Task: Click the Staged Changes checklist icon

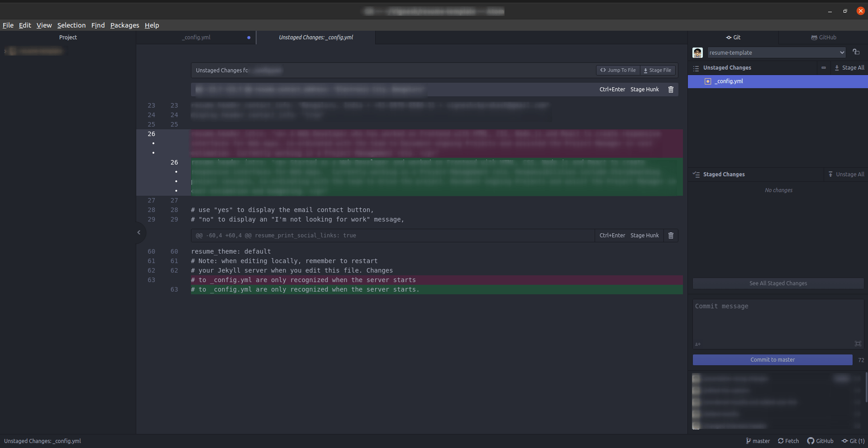Action: tap(696, 174)
